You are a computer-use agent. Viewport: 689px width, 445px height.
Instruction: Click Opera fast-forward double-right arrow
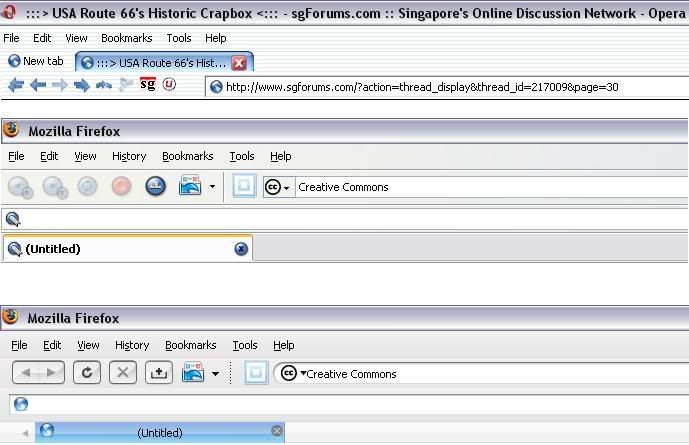(82, 84)
